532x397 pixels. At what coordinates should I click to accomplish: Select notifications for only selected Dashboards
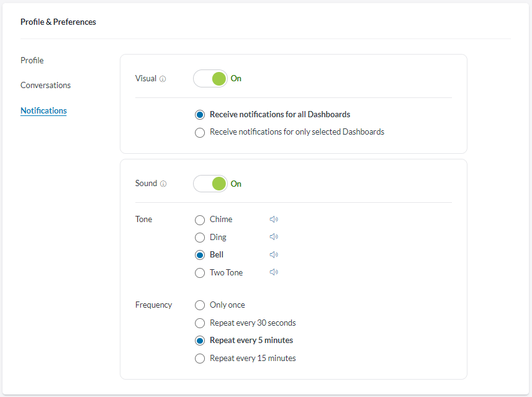pyautogui.click(x=200, y=132)
